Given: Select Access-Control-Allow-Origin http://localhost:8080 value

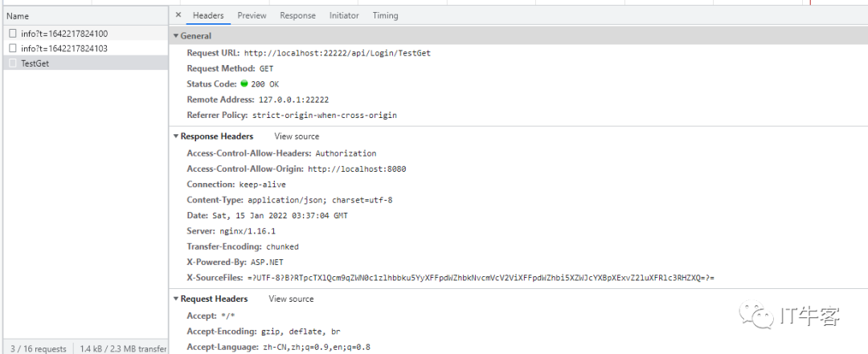Looking at the screenshot, I should (357, 169).
